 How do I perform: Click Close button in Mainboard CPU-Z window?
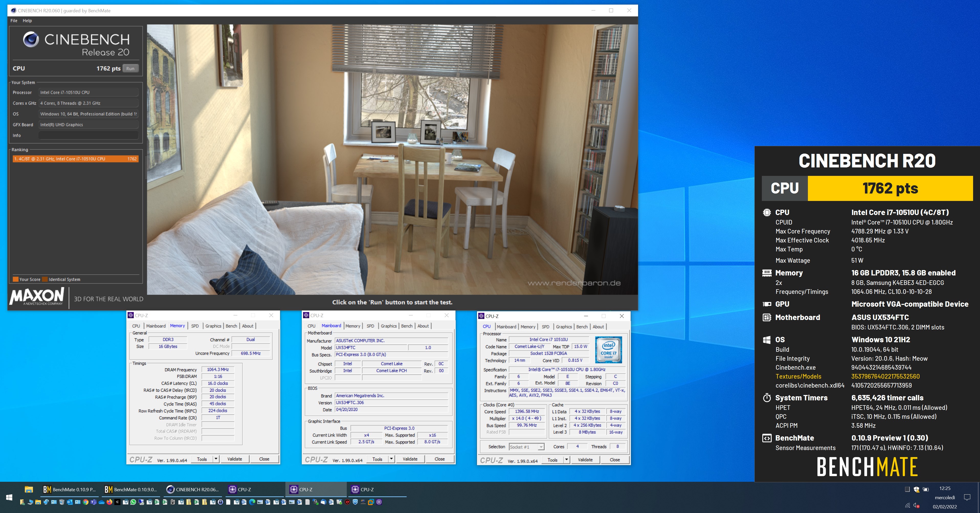coord(440,459)
